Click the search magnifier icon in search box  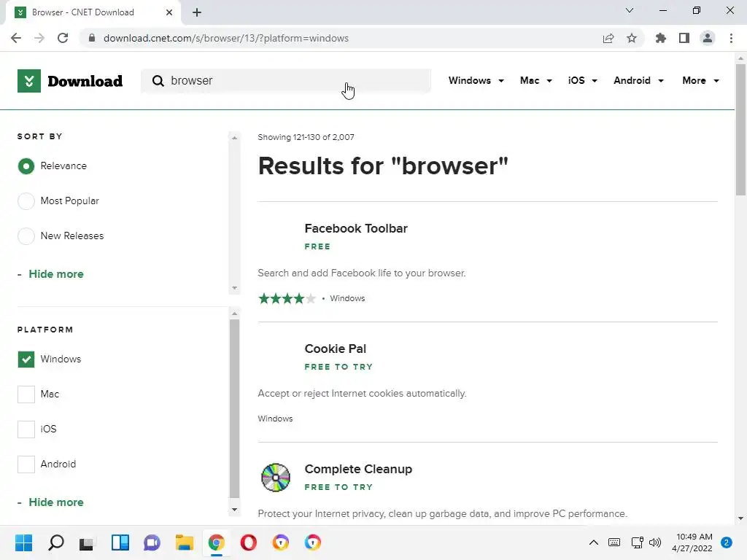158,81
